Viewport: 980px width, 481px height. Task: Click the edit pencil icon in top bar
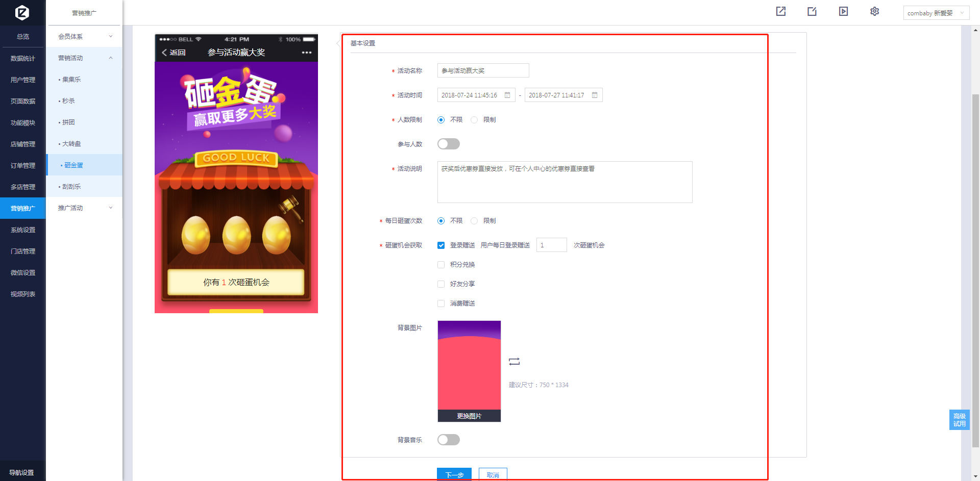point(812,11)
